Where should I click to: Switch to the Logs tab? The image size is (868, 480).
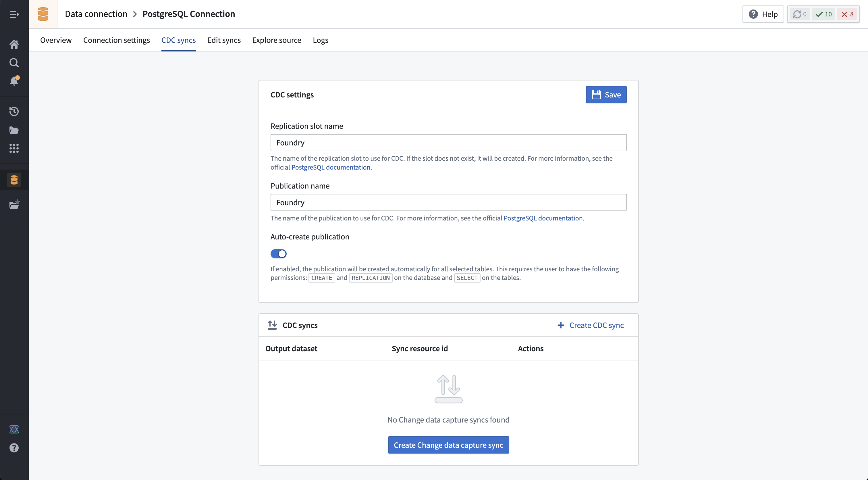tap(321, 40)
